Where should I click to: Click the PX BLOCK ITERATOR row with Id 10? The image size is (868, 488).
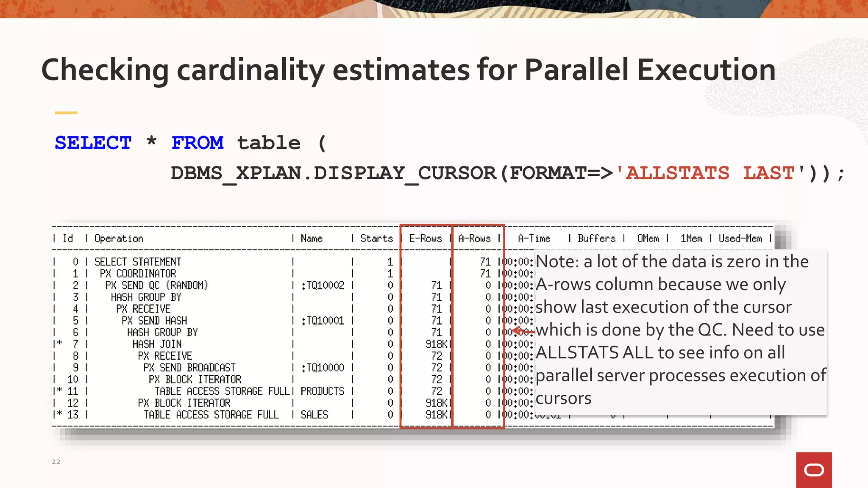click(195, 379)
